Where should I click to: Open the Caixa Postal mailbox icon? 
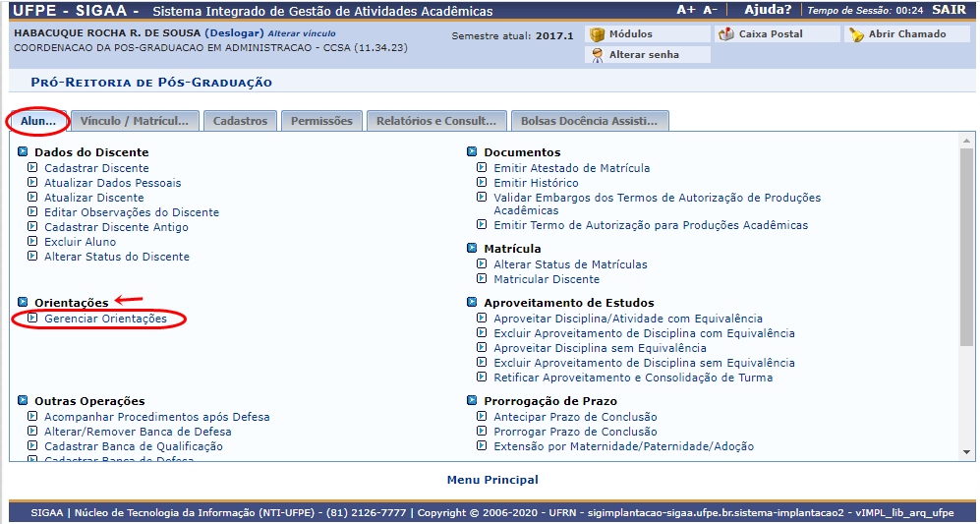726,34
